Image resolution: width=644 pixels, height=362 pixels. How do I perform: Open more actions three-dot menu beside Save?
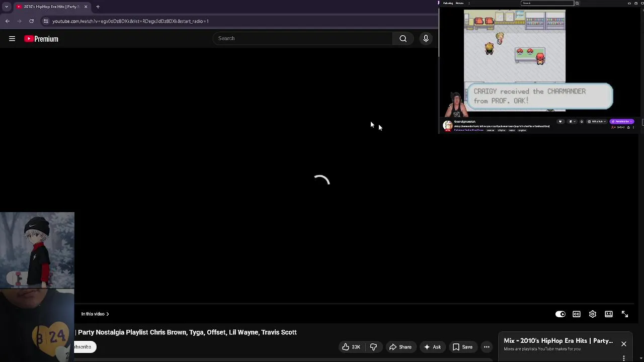(x=487, y=347)
